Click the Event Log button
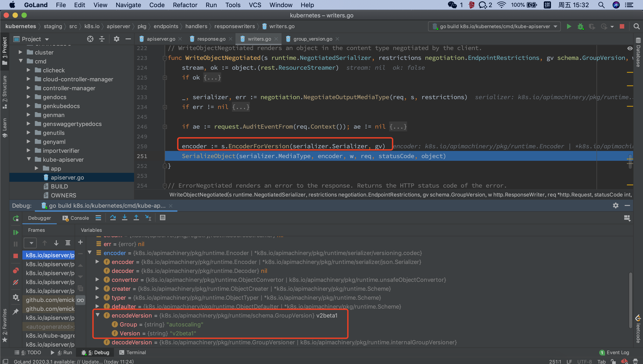Image resolution: width=643 pixels, height=364 pixels. click(x=614, y=353)
